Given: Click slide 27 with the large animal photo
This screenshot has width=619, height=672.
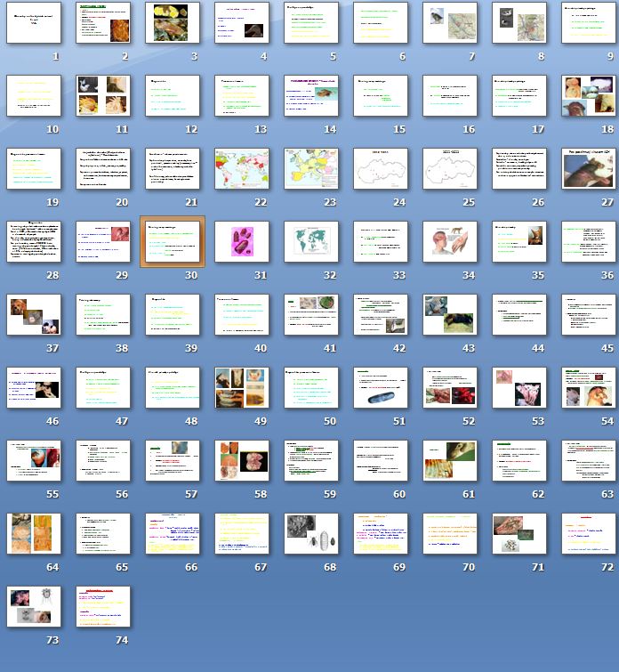Looking at the screenshot, I should 589,169.
